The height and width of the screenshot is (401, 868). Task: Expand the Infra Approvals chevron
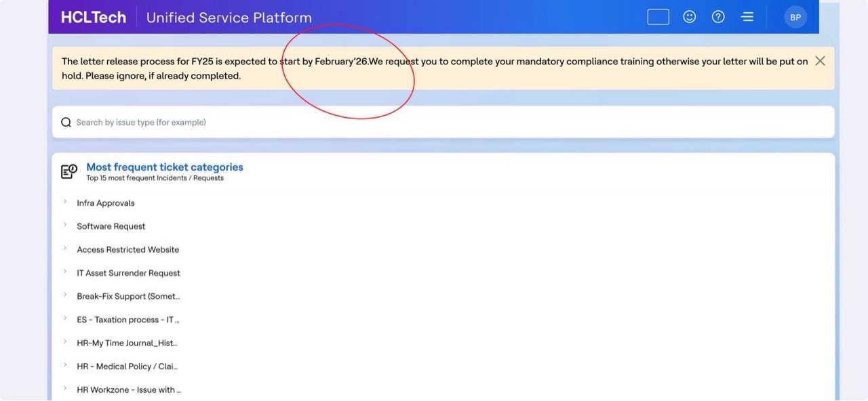pyautogui.click(x=65, y=202)
